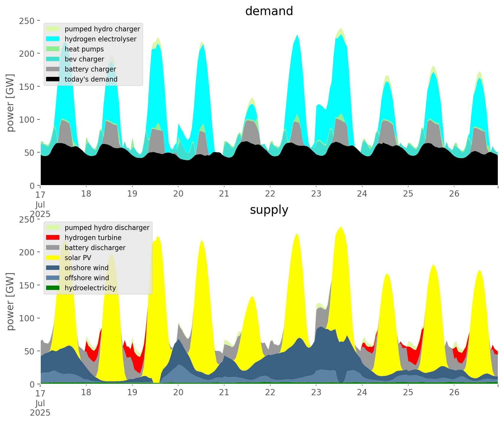Click date tick 20 on demand x-axis
Image resolution: width=504 pixels, height=423 pixels.
tap(178, 194)
